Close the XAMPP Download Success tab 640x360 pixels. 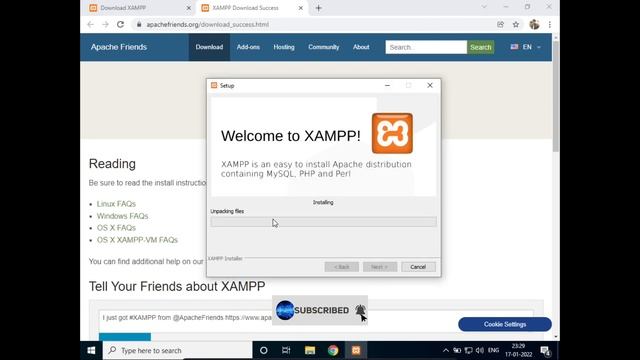coord(301,8)
